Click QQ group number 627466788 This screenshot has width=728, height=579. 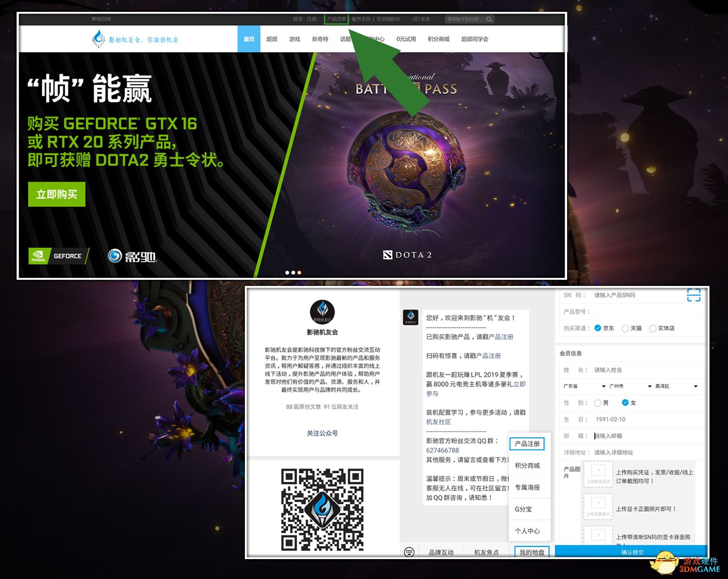point(442,450)
